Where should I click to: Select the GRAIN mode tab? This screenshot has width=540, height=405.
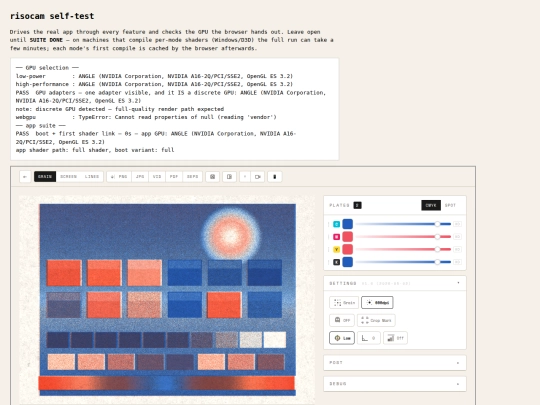tap(45, 177)
